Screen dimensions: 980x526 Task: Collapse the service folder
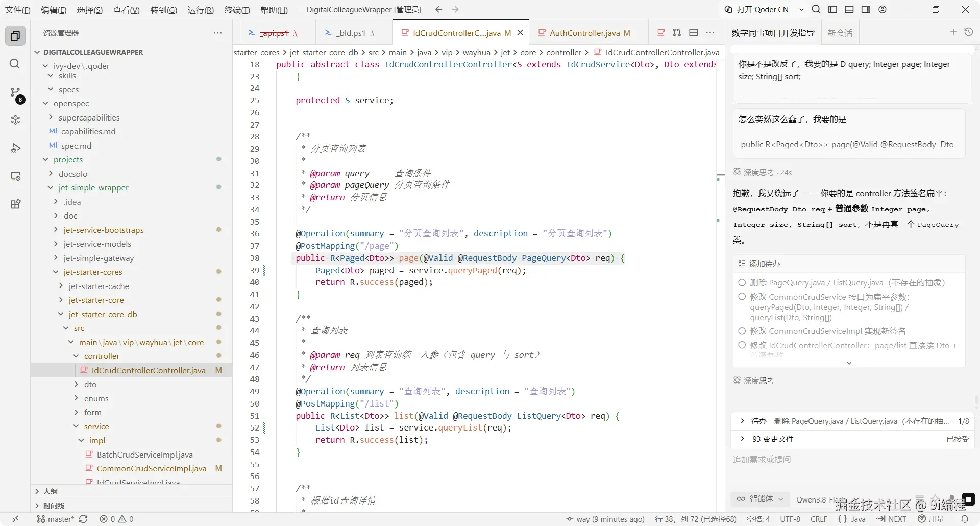76,426
